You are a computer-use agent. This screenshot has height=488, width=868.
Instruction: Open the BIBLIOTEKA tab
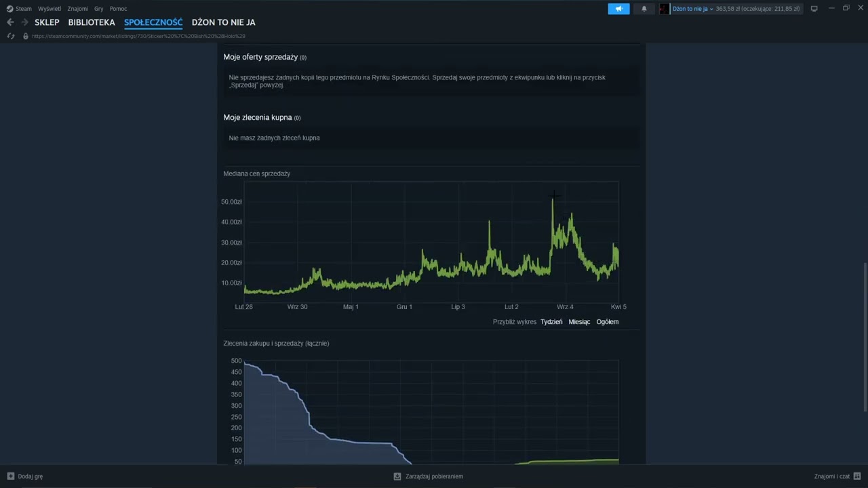92,22
